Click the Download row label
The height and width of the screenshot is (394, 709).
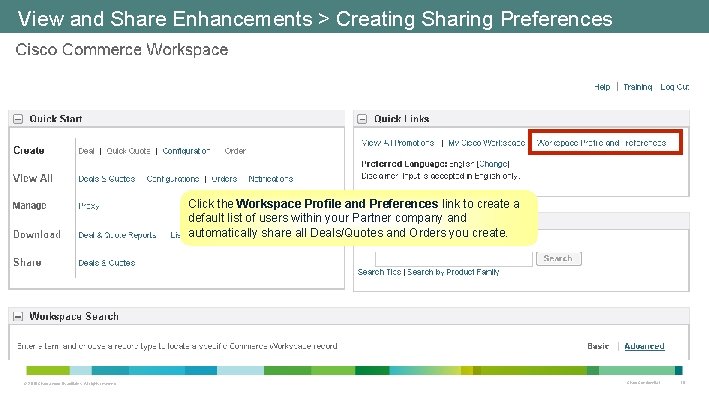pyautogui.click(x=37, y=235)
